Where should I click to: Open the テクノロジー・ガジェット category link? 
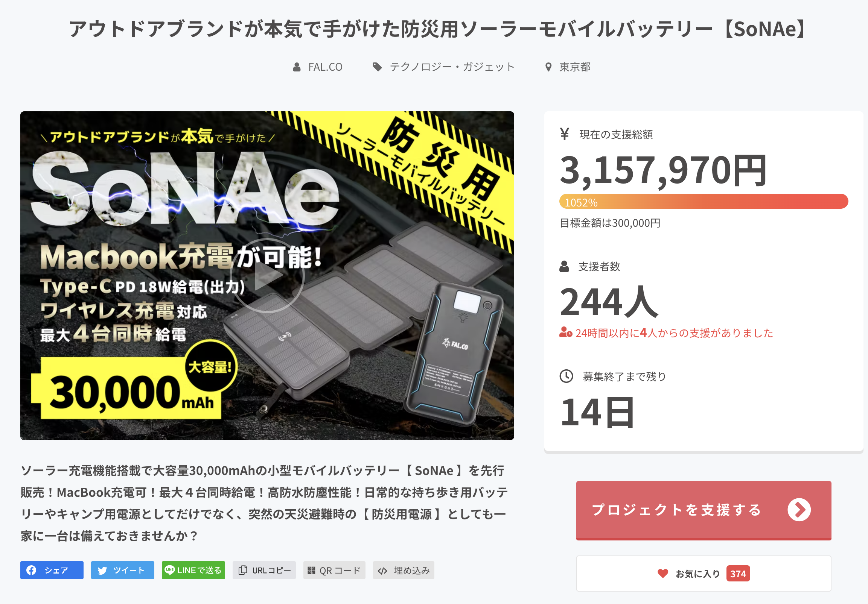click(x=452, y=67)
